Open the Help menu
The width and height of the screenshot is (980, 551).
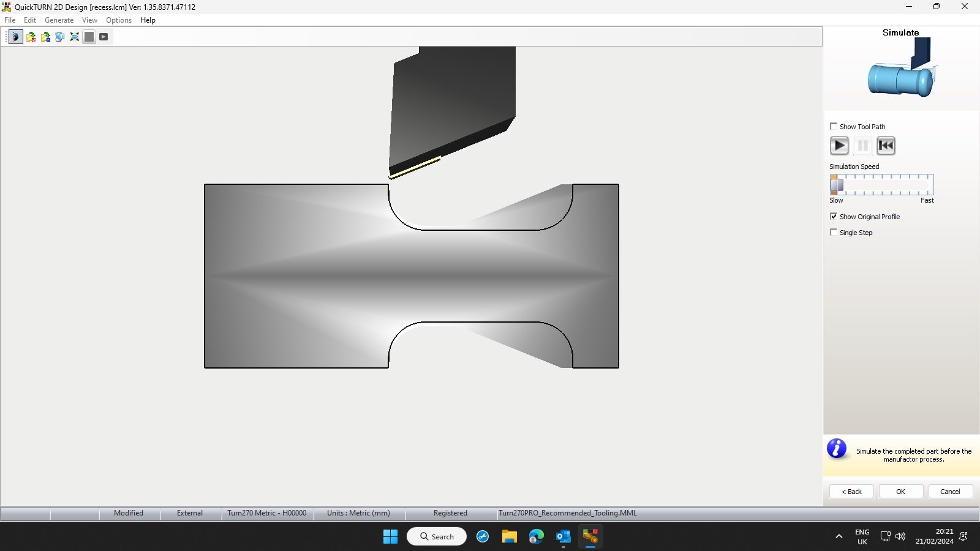click(148, 20)
